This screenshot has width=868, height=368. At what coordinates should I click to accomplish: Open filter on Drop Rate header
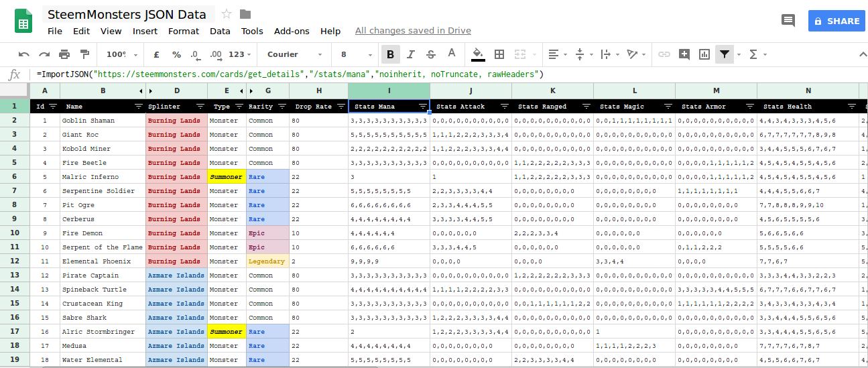pos(341,106)
